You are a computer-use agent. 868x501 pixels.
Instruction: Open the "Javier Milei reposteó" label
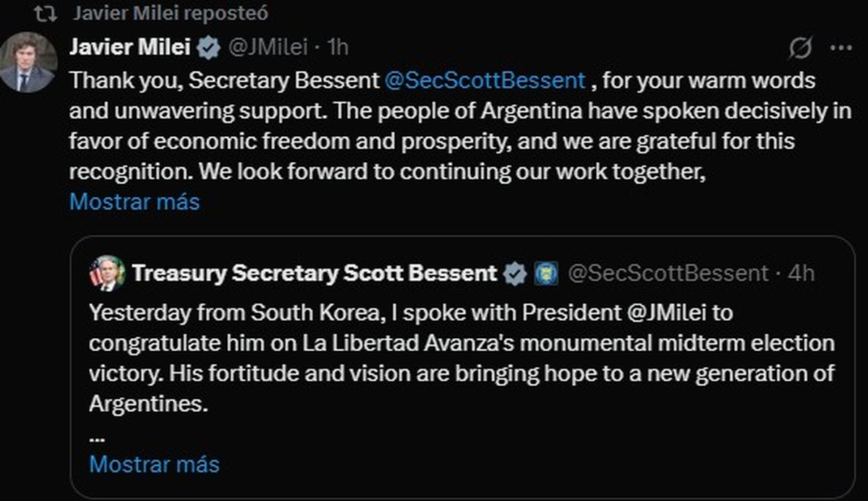click(171, 14)
